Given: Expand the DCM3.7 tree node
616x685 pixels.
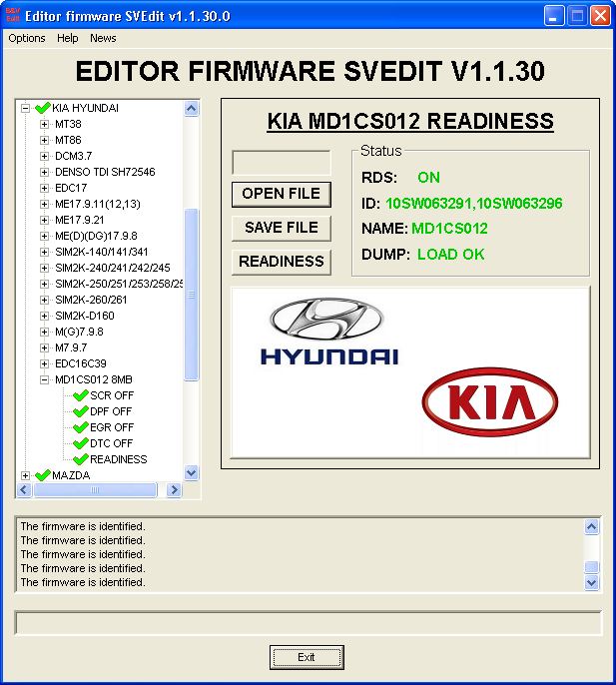Looking at the screenshot, I should [44, 156].
